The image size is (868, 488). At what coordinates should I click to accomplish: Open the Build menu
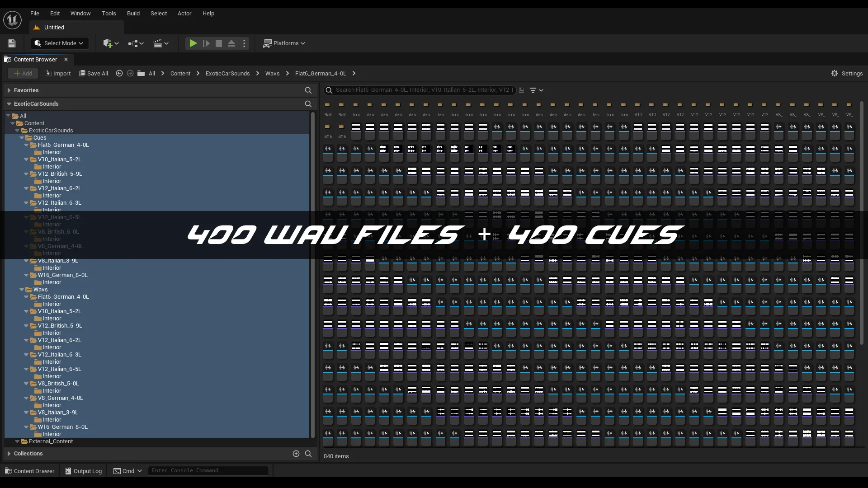pos(133,14)
